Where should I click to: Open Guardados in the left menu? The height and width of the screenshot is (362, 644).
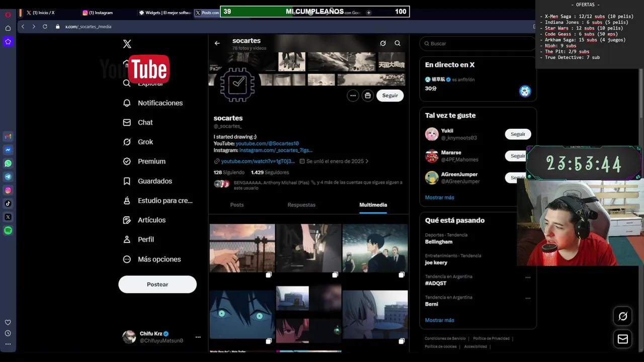click(x=148, y=181)
